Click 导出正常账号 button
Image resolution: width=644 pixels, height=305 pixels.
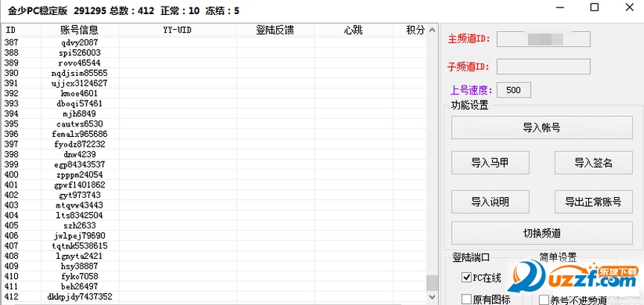tap(593, 202)
